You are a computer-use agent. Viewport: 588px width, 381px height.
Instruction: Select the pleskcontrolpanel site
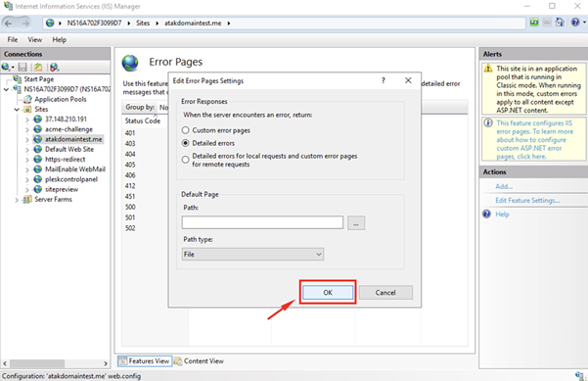[71, 179]
